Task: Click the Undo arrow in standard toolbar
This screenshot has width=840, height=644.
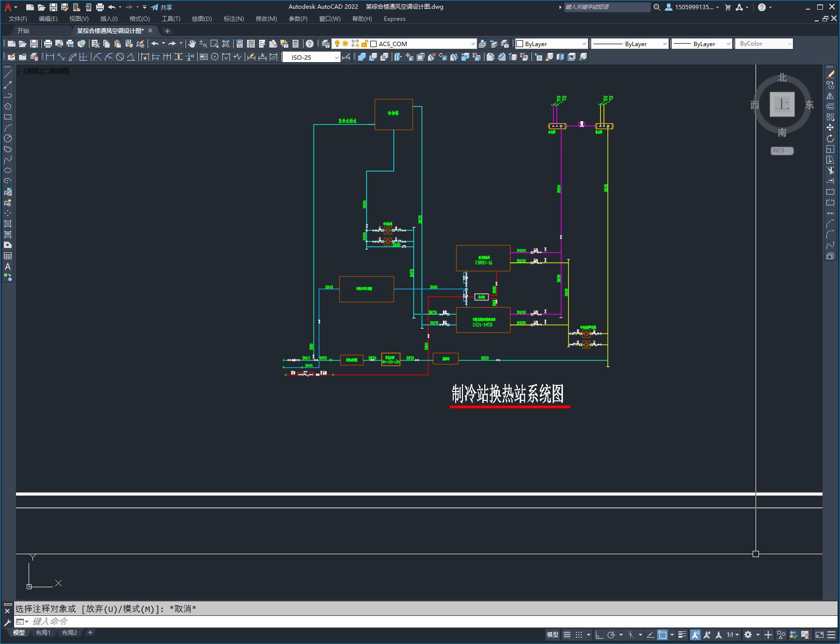Action: point(155,44)
